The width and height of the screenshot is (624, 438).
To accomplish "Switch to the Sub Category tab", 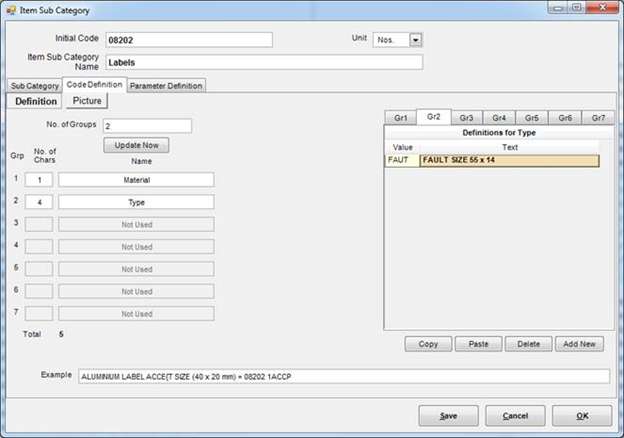I will pyautogui.click(x=34, y=86).
